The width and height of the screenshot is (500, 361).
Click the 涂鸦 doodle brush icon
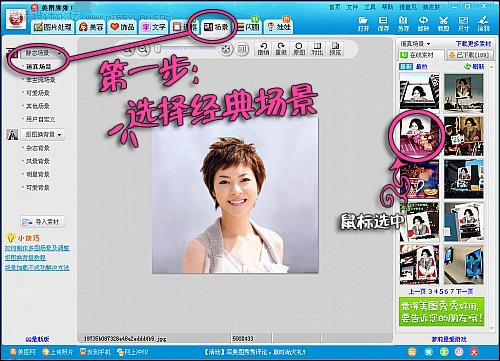[483, 24]
